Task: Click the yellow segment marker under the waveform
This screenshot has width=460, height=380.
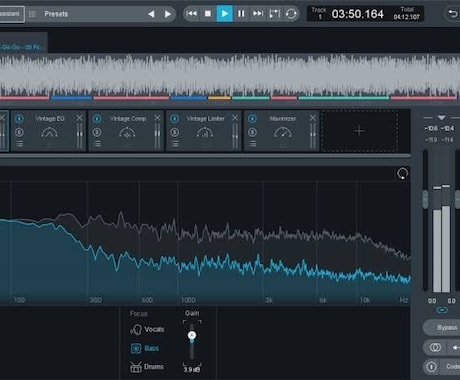Action: coord(219,98)
